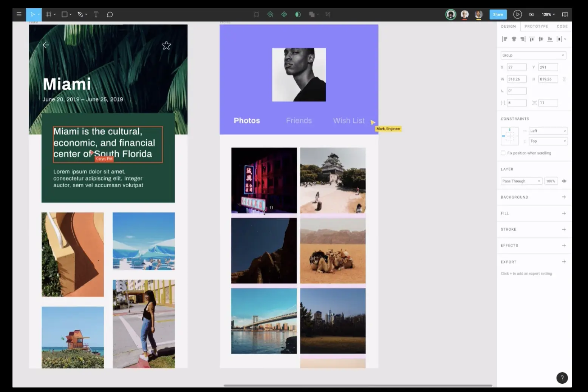Open the shape tools dropdown arrow
The height and width of the screenshot is (392, 588).
71,15
